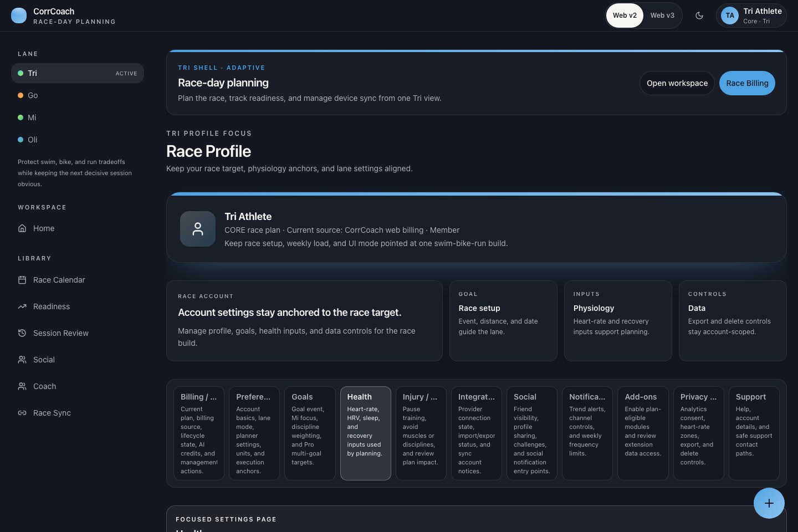The height and width of the screenshot is (532, 798).
Task: Open the Add-ons settings tab
Action: [x=643, y=433]
